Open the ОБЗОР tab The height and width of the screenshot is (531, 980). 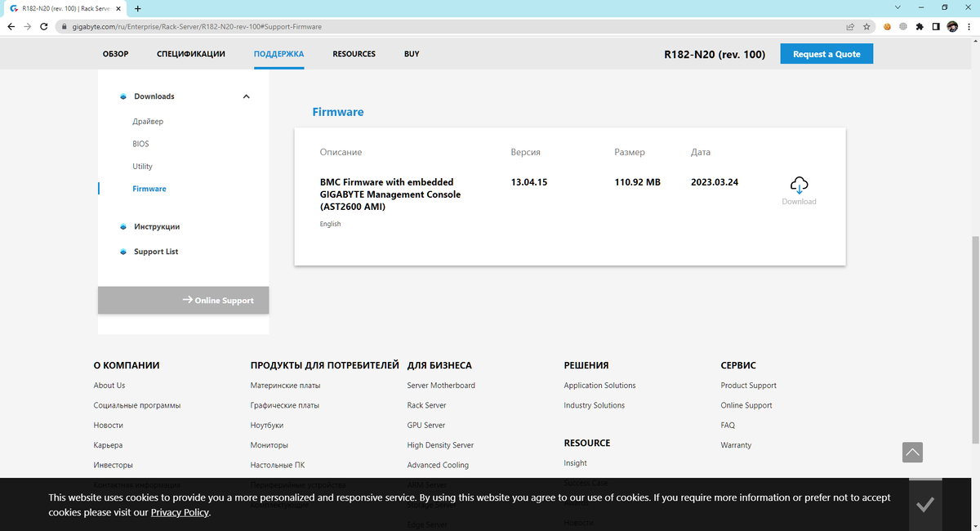coord(116,54)
